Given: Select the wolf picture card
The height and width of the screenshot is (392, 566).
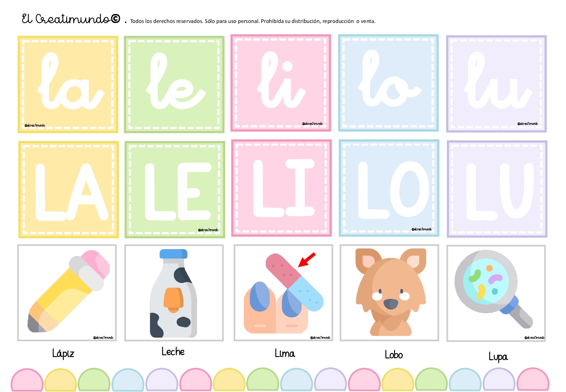Looking at the screenshot, I should click(x=389, y=293).
